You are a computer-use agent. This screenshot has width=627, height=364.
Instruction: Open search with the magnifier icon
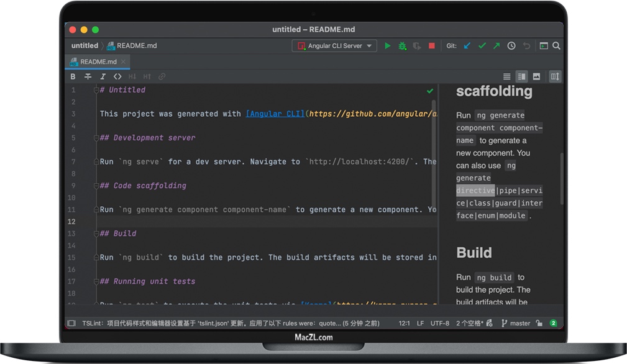click(x=556, y=45)
